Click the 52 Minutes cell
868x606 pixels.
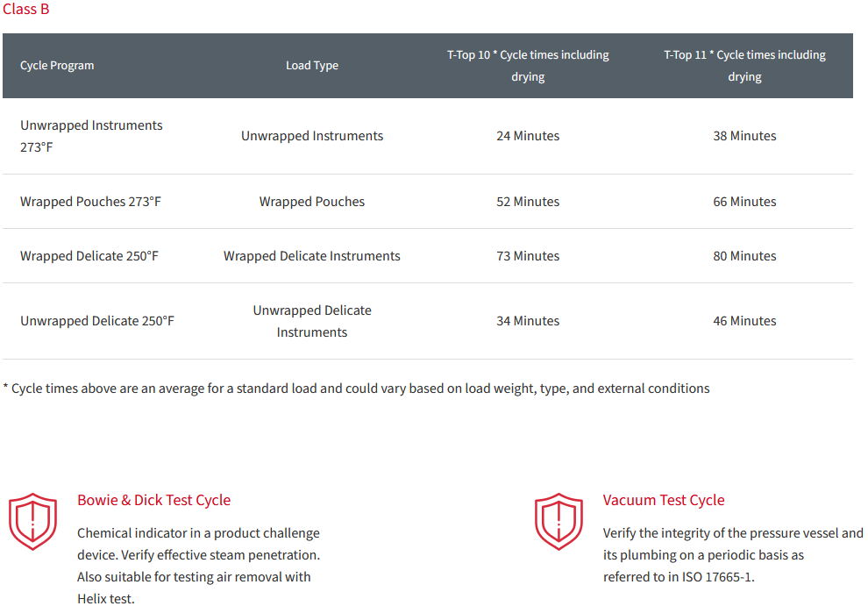pos(528,202)
